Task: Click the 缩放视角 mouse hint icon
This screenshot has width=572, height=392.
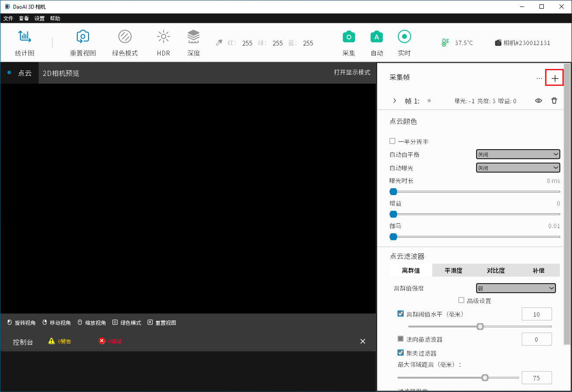Action: (80, 323)
